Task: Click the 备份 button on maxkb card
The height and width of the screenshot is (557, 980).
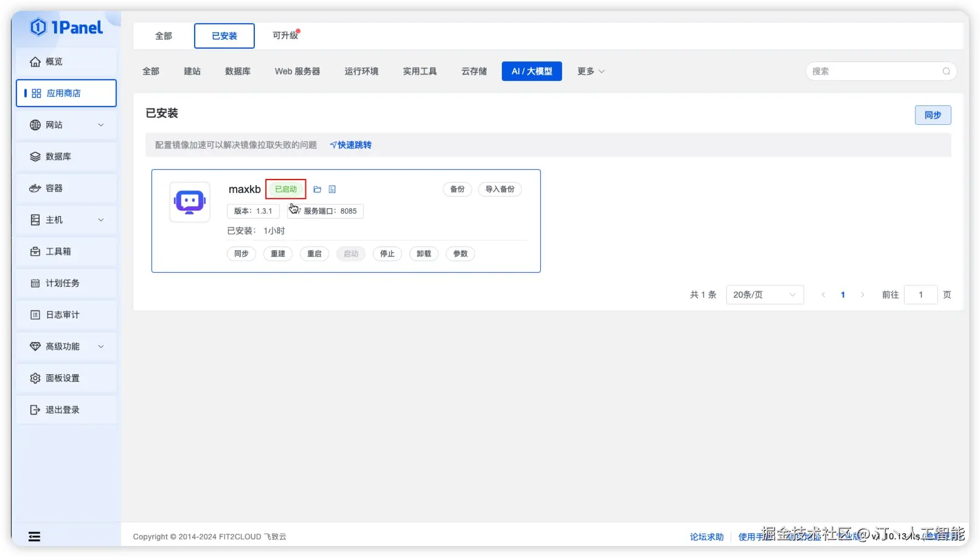Action: (x=457, y=189)
